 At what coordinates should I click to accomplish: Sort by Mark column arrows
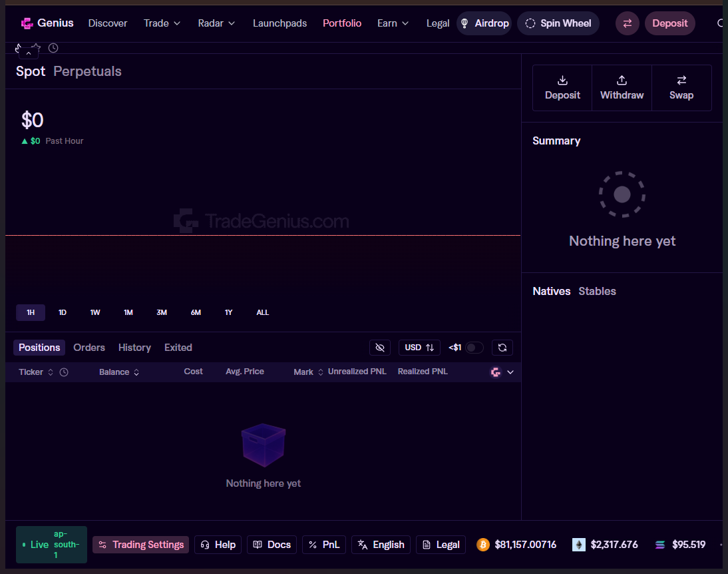320,372
